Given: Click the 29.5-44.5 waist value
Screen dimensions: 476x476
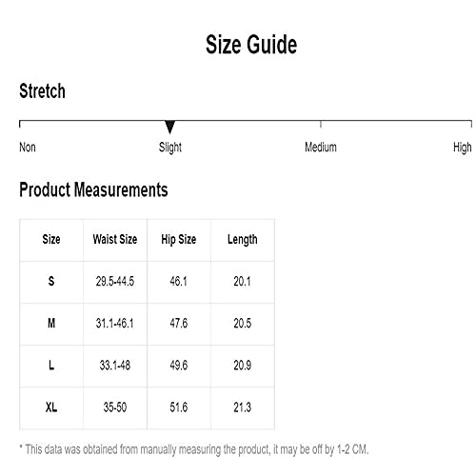Looking at the screenshot, I should click(115, 282).
